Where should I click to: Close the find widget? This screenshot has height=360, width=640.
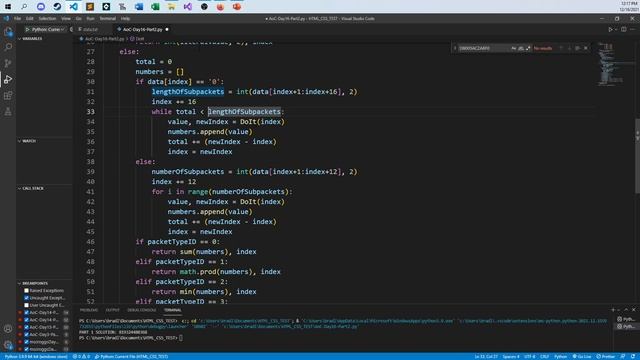pyautogui.click(x=586, y=48)
